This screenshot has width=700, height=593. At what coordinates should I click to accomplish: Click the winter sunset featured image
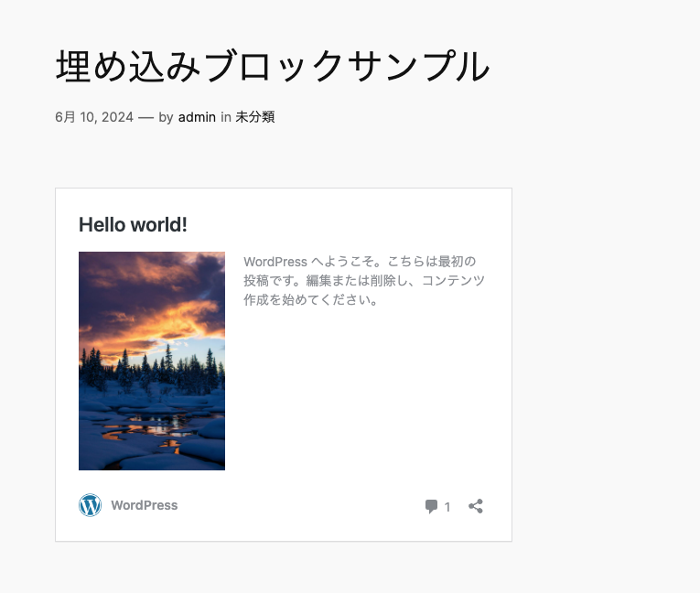[152, 361]
